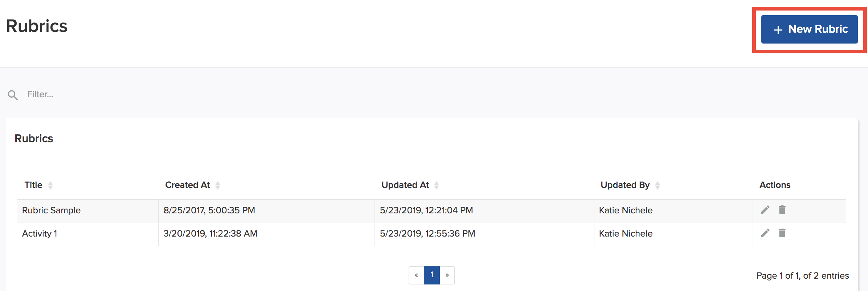Create a new rubric with New Rubric button
The height and width of the screenshot is (291, 868).
click(x=810, y=29)
